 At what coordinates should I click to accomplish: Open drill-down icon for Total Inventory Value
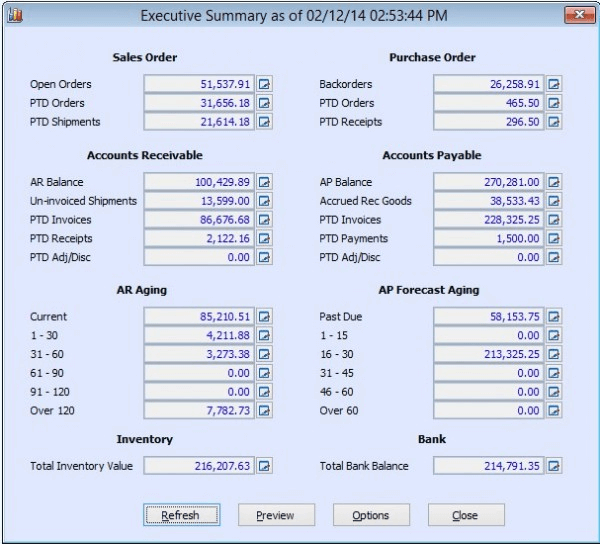click(x=264, y=466)
